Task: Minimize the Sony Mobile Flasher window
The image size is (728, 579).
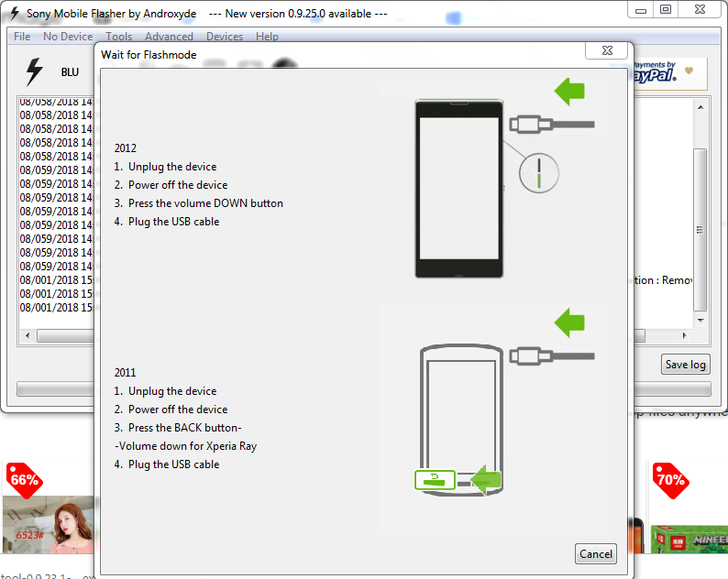Action: (x=641, y=10)
